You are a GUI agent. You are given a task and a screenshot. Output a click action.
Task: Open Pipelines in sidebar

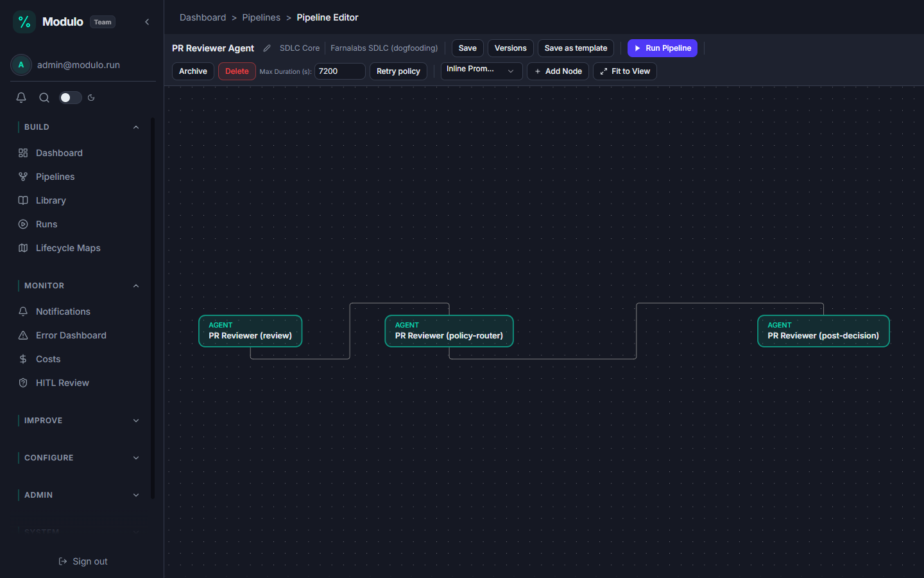point(80,177)
